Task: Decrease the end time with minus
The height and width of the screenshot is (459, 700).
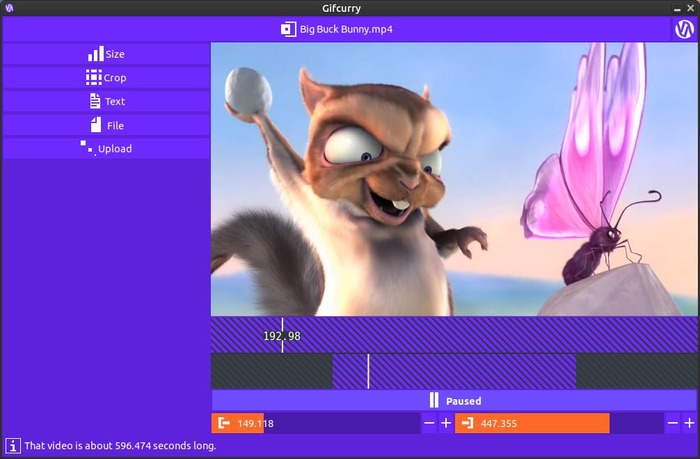Action: (x=673, y=423)
